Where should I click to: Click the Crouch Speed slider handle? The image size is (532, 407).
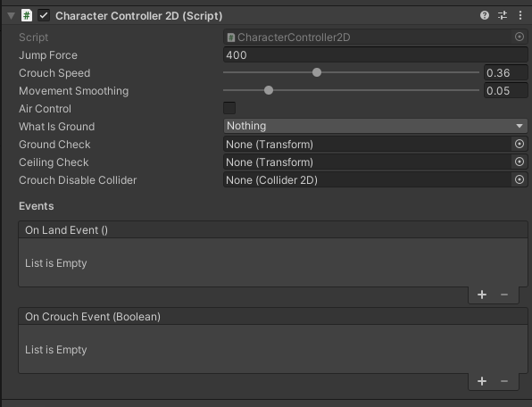click(x=317, y=72)
